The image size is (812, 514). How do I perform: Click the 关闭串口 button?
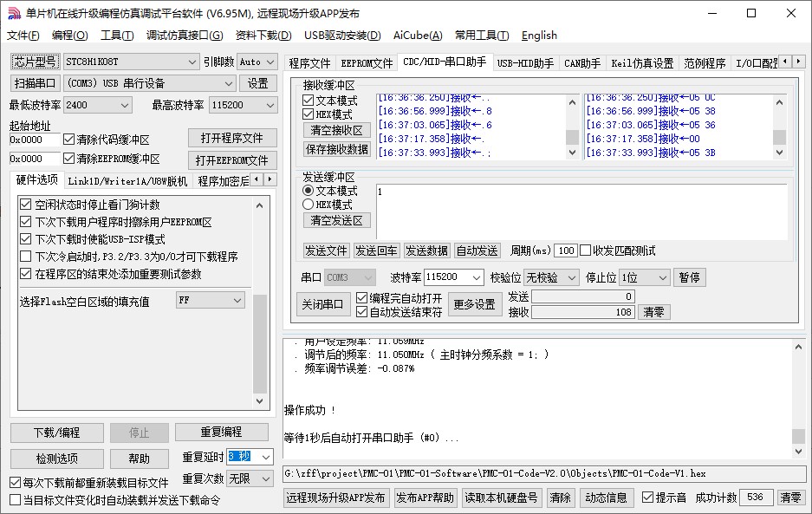pyautogui.click(x=322, y=304)
